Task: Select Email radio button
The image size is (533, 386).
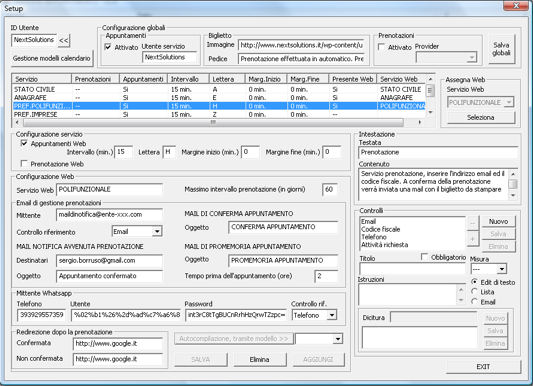Action: click(474, 301)
